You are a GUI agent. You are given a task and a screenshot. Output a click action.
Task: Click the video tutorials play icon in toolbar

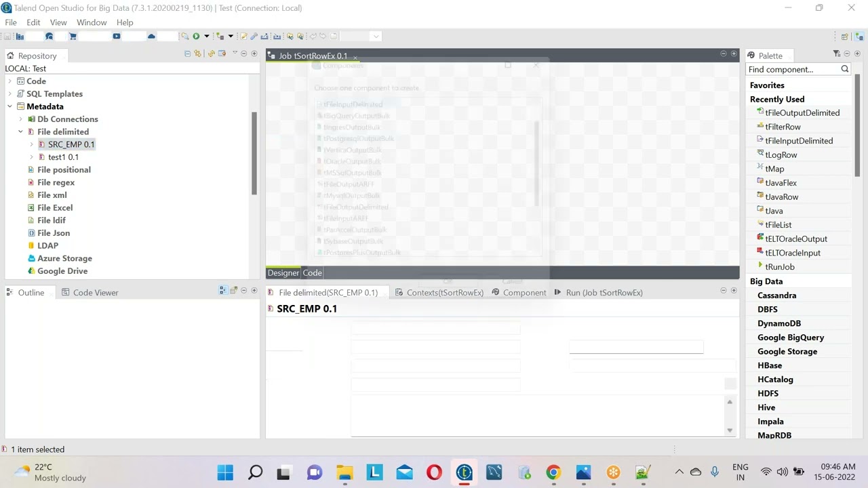[117, 36]
